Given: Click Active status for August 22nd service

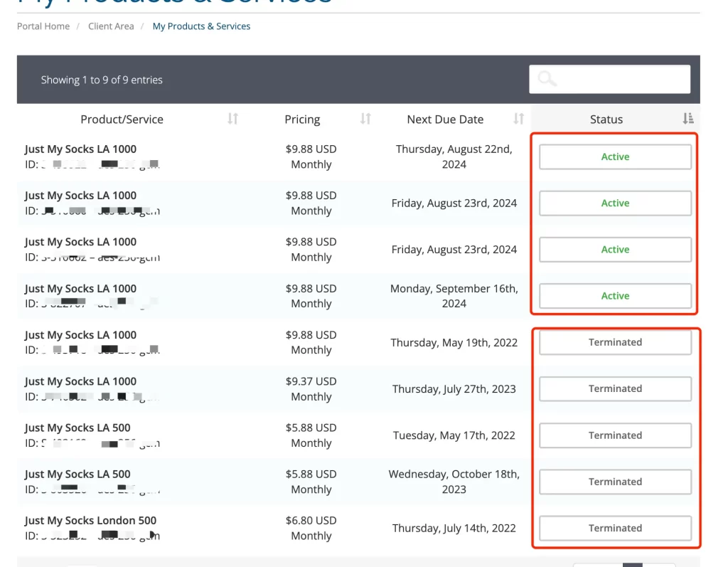Looking at the screenshot, I should pyautogui.click(x=615, y=157).
